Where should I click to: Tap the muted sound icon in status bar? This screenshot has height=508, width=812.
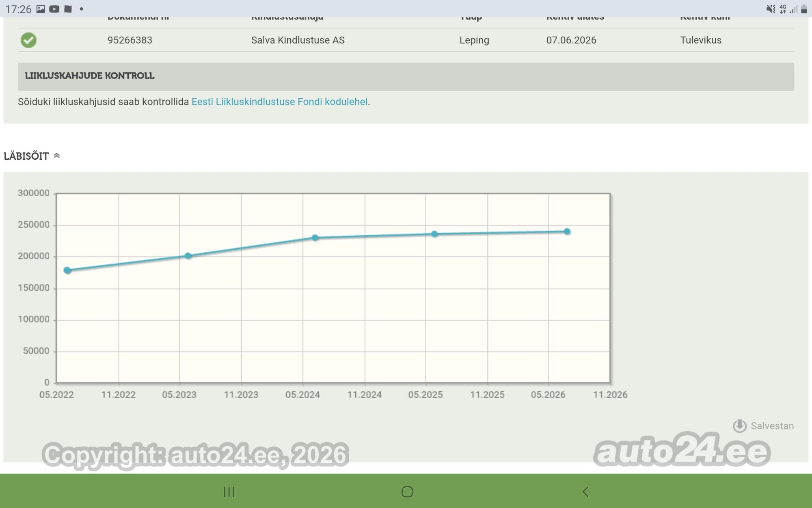[x=771, y=9]
